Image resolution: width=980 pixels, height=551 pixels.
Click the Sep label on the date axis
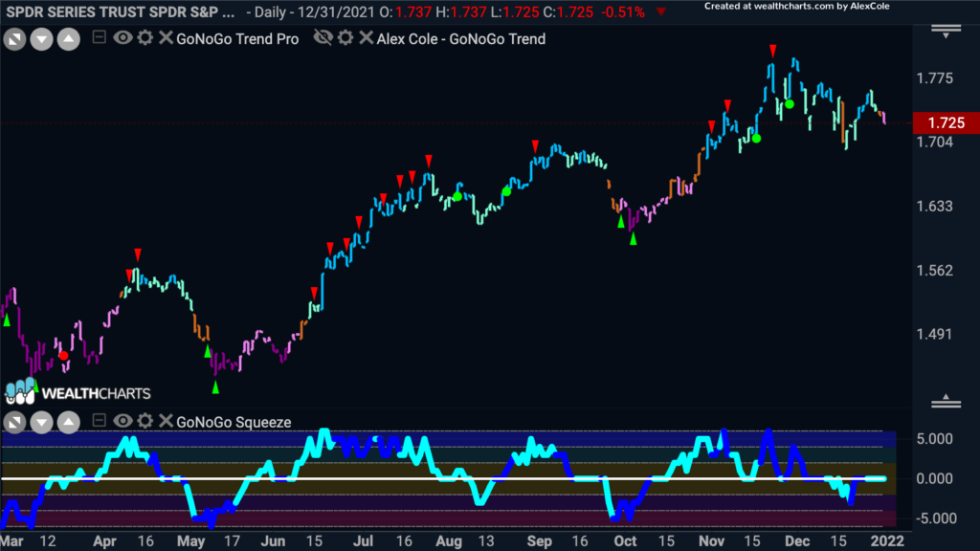[x=540, y=541]
